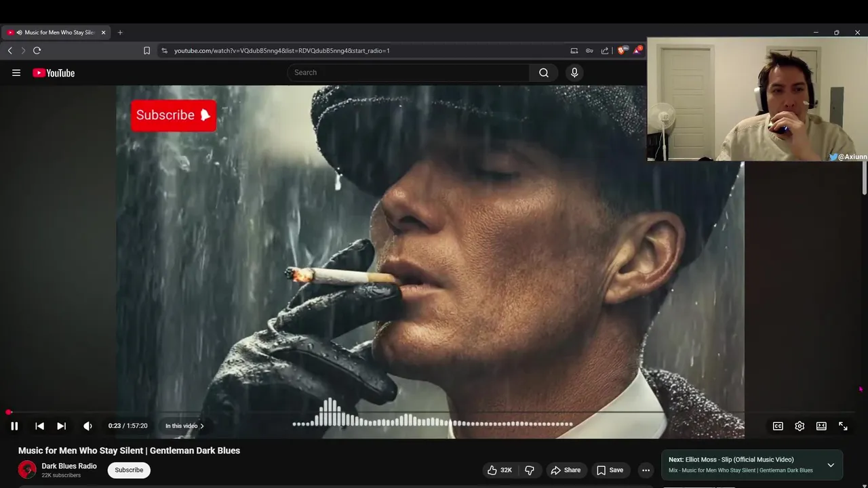
Task: Open the Dark Blues Radio channel name
Action: click(x=69, y=466)
